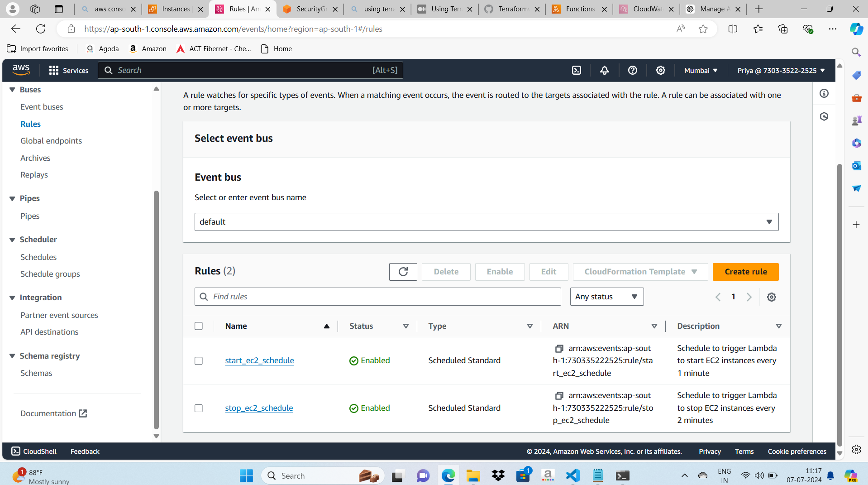This screenshot has height=485, width=868.
Task: Open Visual Studio Code from taskbar
Action: (573, 475)
